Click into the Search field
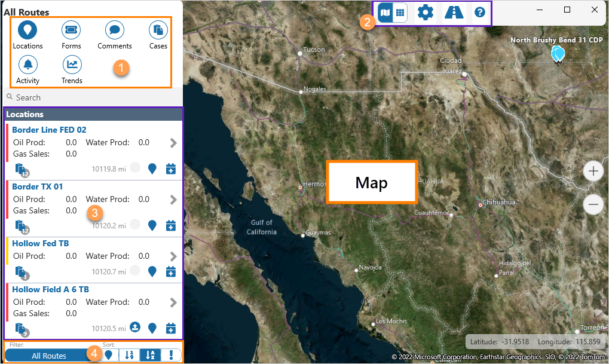The image size is (609, 364). (x=93, y=97)
